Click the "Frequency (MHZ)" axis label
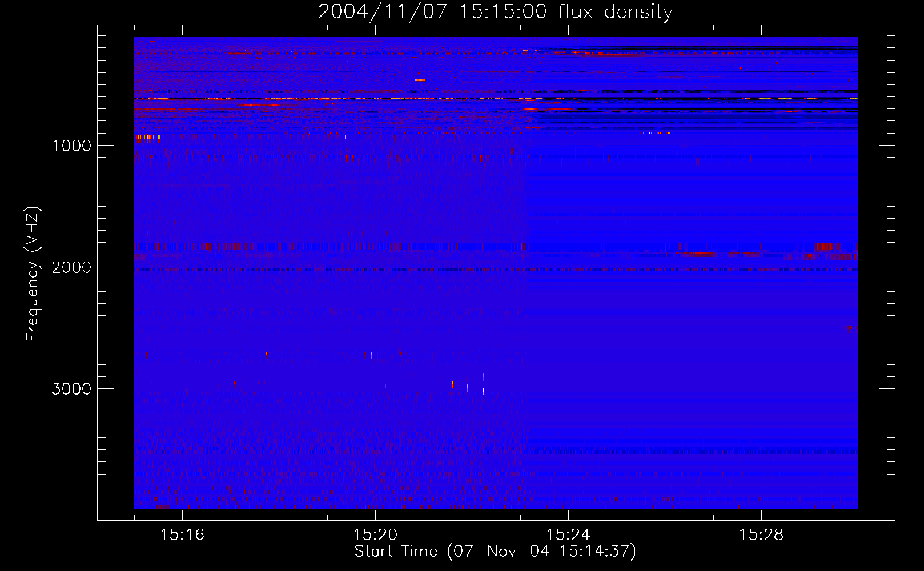924x571 pixels. pyautogui.click(x=33, y=274)
